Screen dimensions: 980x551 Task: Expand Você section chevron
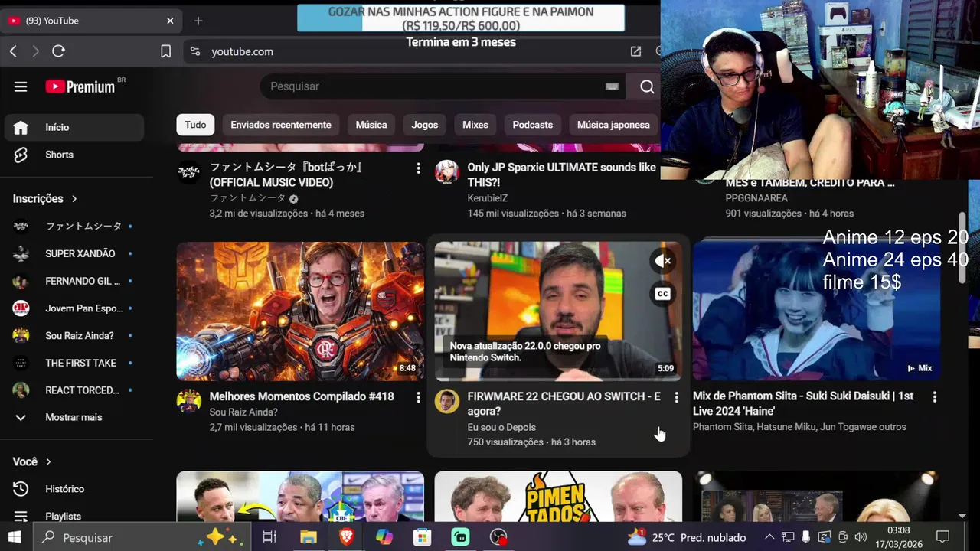(x=48, y=462)
